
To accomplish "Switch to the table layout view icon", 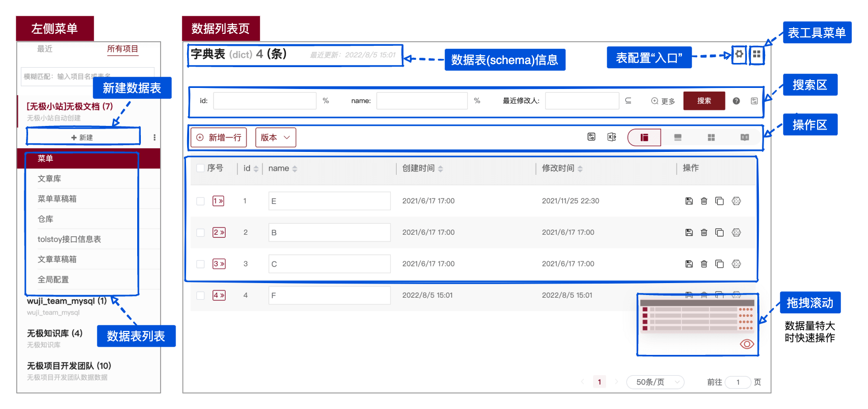I will point(644,137).
